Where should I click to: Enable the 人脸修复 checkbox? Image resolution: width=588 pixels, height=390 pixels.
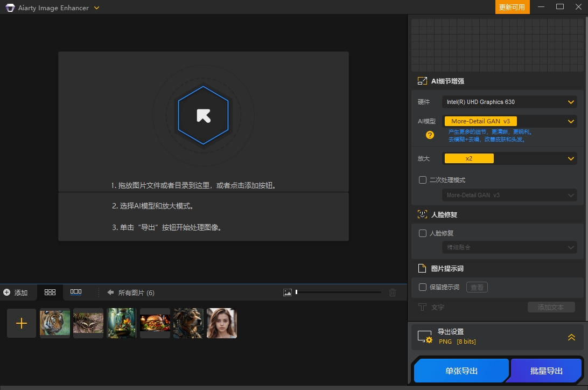tap(423, 233)
